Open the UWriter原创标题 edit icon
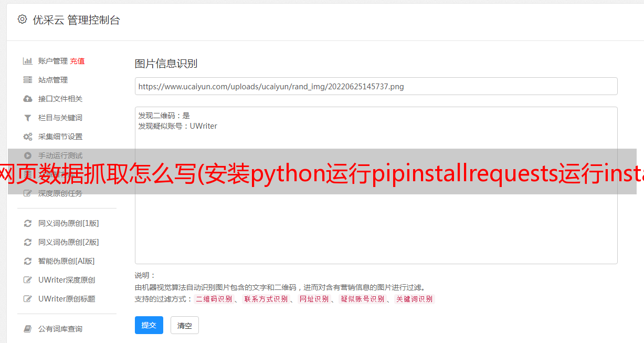Viewport: 644px width, 343px height. (x=28, y=299)
